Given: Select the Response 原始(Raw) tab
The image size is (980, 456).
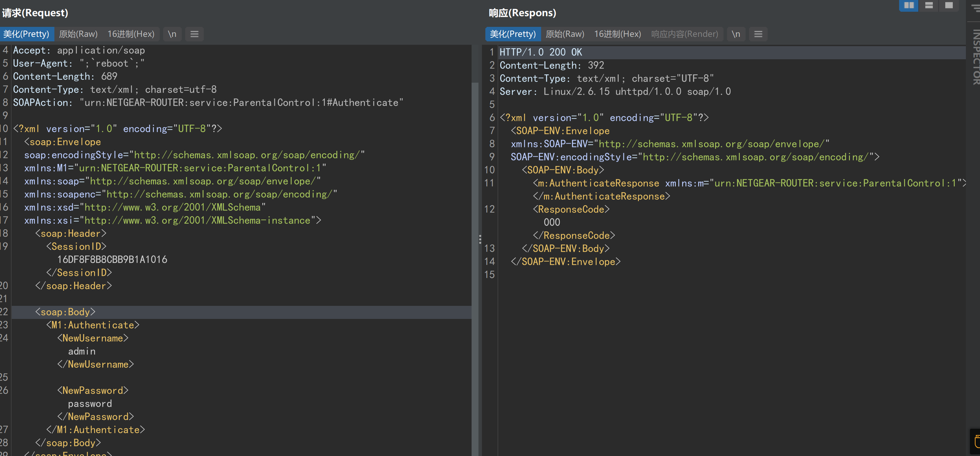Looking at the screenshot, I should coord(565,34).
